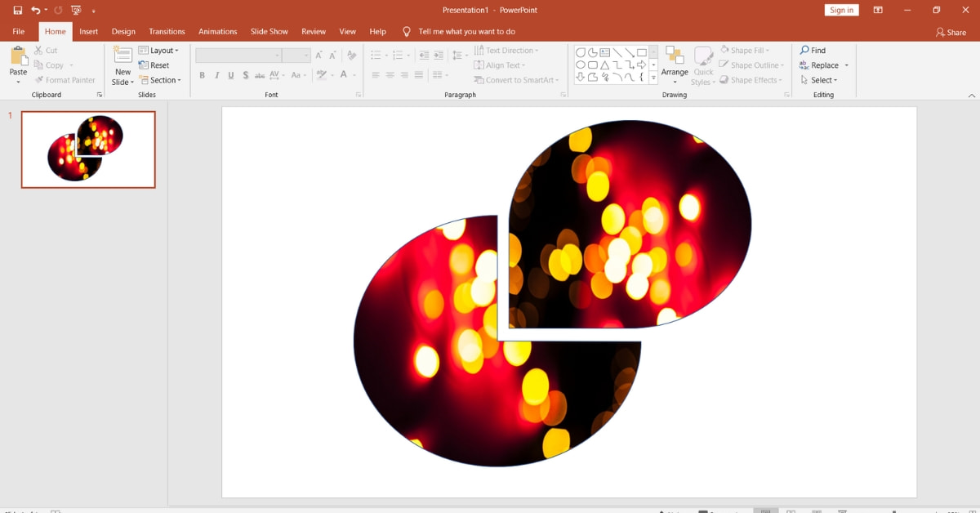Image resolution: width=980 pixels, height=513 pixels.
Task: Toggle Italic formatting
Action: 216,75
